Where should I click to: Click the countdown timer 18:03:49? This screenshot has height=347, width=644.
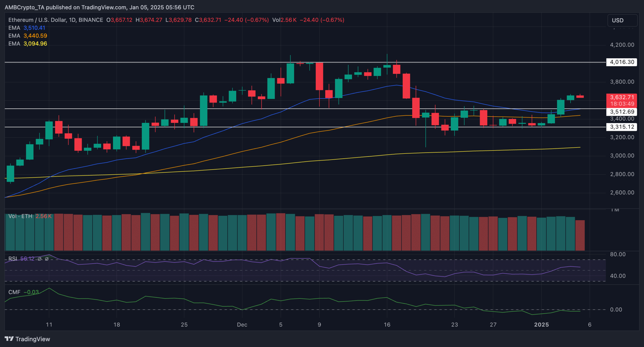click(x=622, y=104)
